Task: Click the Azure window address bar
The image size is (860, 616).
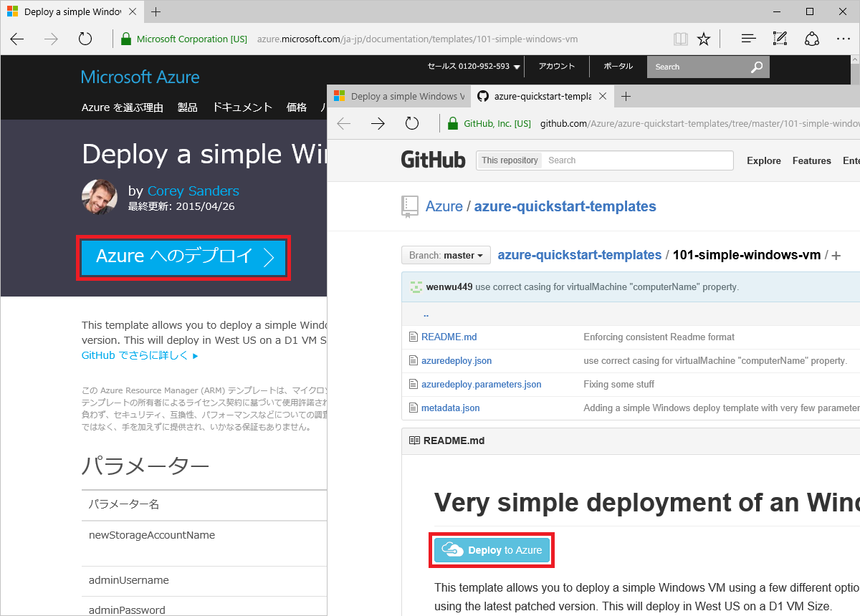Action: coord(417,39)
